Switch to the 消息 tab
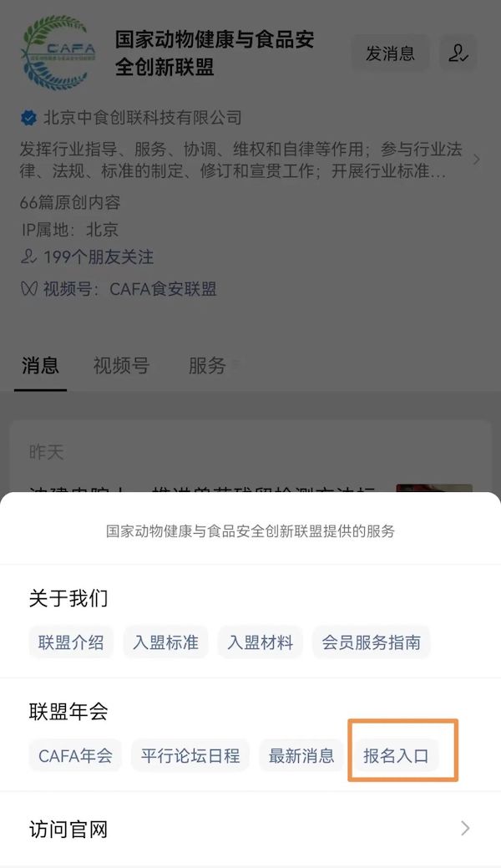This screenshot has width=501, height=868. pyautogui.click(x=40, y=365)
